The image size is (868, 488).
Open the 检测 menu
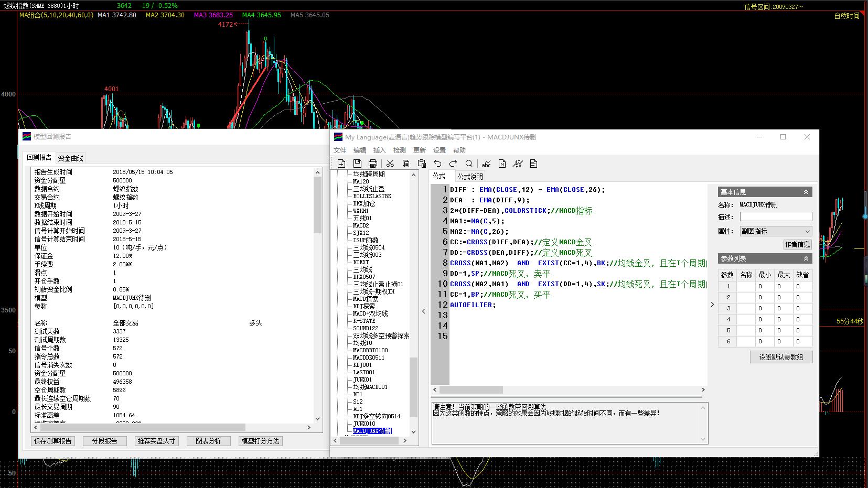[400, 150]
